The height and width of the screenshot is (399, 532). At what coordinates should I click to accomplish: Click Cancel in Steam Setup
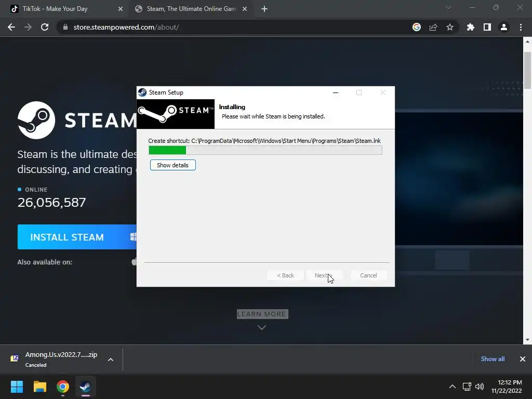tap(368, 275)
